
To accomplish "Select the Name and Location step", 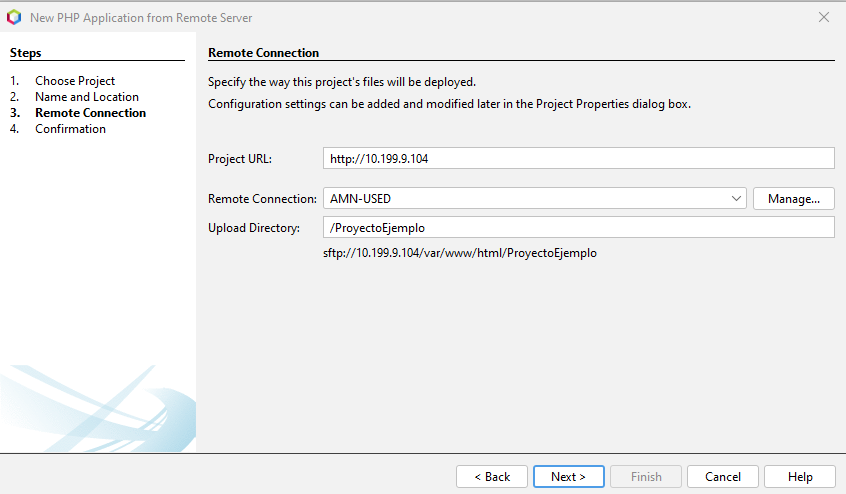I will click(x=87, y=97).
